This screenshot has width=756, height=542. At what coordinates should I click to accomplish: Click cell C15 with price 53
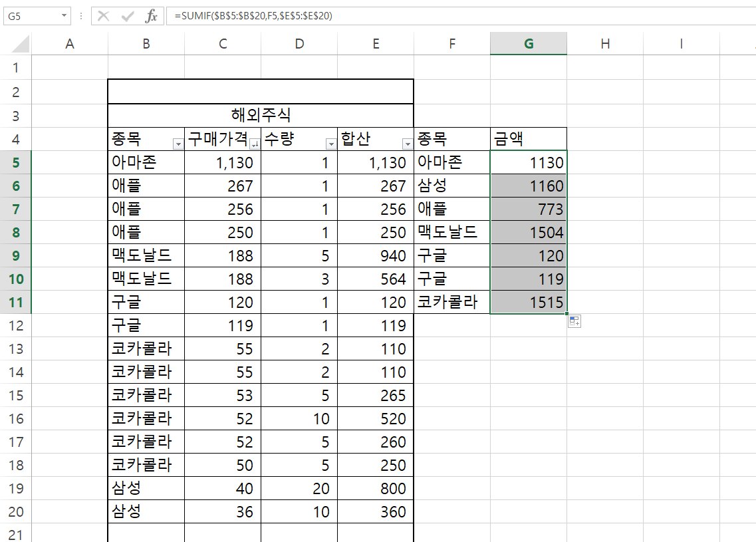pyautogui.click(x=223, y=396)
